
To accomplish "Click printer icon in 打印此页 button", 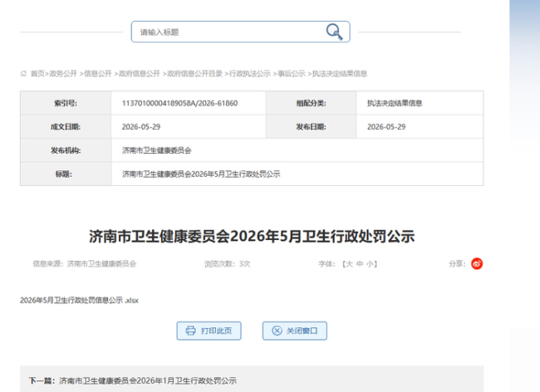I will (x=190, y=331).
